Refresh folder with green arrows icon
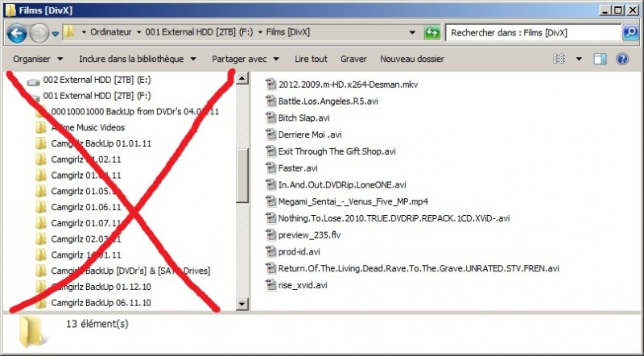This screenshot has width=644, height=356. pyautogui.click(x=432, y=32)
